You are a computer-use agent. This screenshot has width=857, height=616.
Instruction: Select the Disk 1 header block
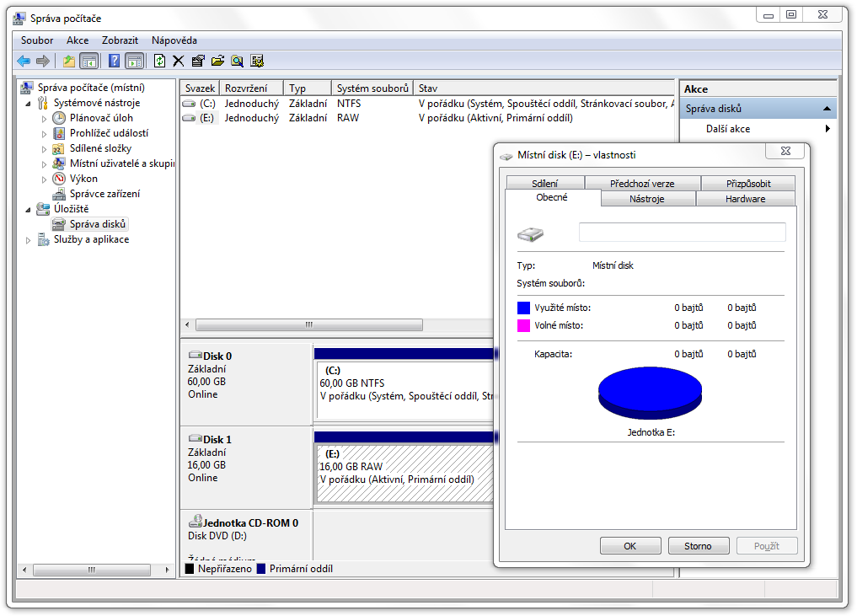[x=247, y=468]
